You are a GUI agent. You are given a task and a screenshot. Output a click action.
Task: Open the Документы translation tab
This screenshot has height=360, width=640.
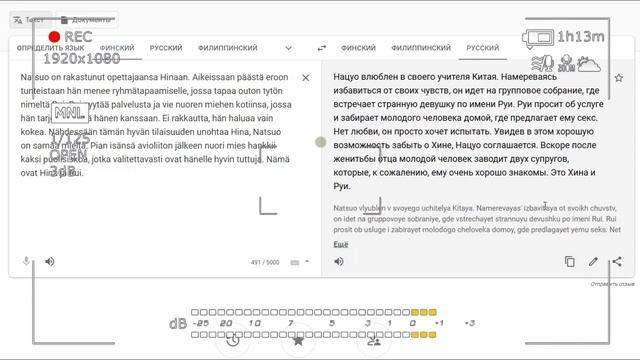click(87, 20)
